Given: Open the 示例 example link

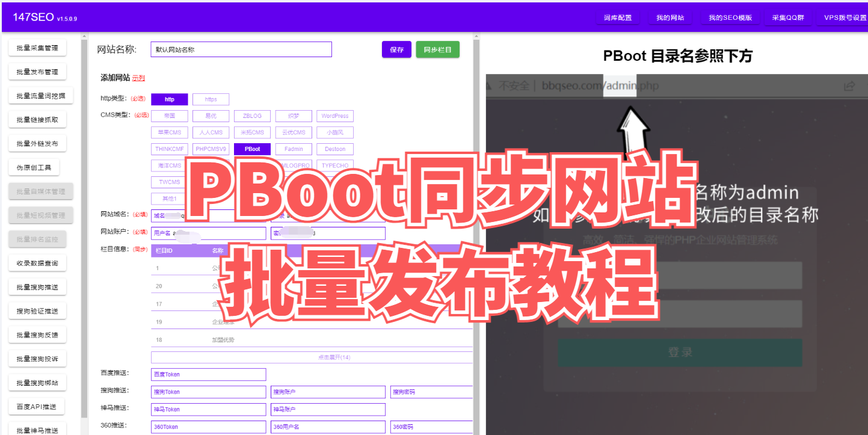Looking at the screenshot, I should [138, 78].
